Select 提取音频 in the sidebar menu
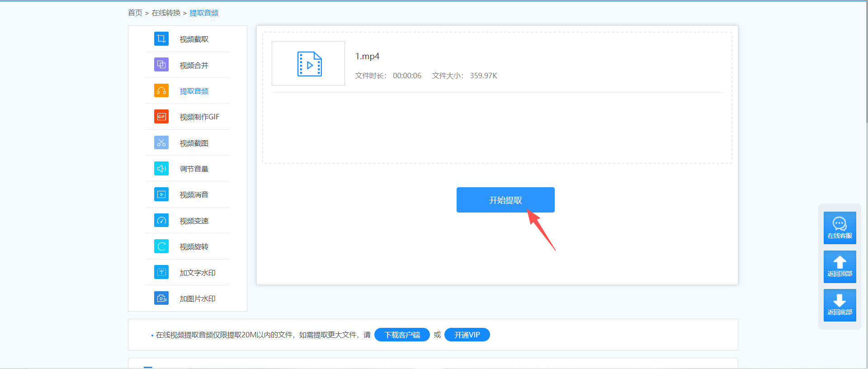Viewport: 868px width, 369px height. (x=194, y=91)
